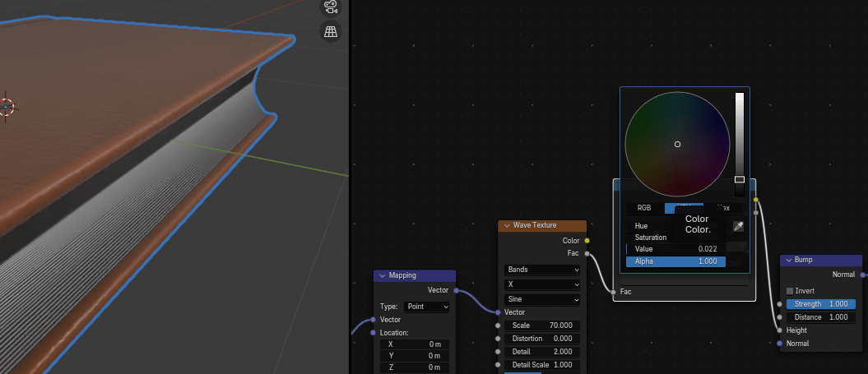Switch viewport perspective/orthographic with grid icon
The width and height of the screenshot is (868, 374).
pos(331,32)
